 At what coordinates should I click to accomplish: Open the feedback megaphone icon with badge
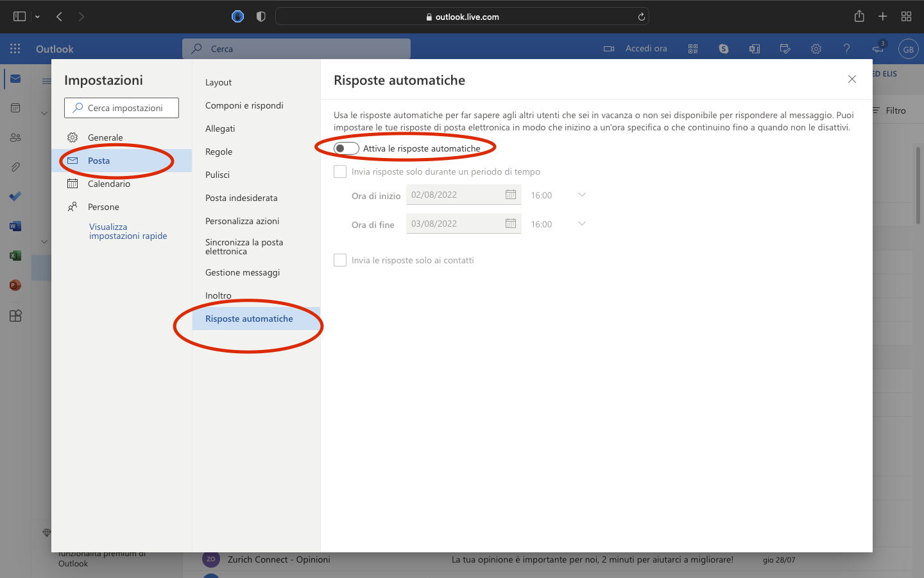tap(877, 48)
